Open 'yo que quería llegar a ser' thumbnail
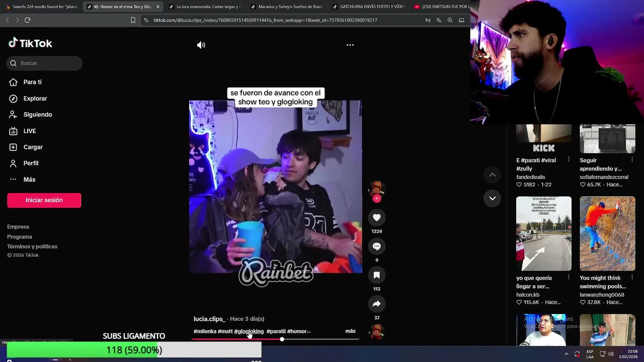 pos(544,234)
